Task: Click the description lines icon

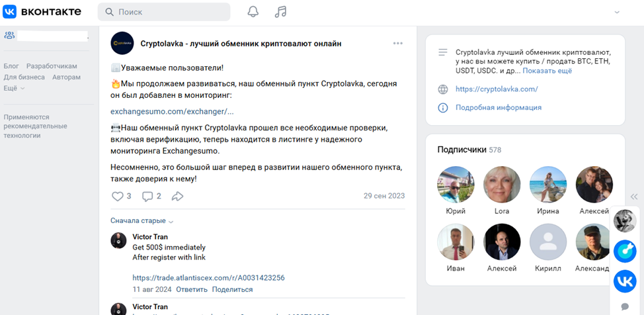Action: pyautogui.click(x=443, y=52)
